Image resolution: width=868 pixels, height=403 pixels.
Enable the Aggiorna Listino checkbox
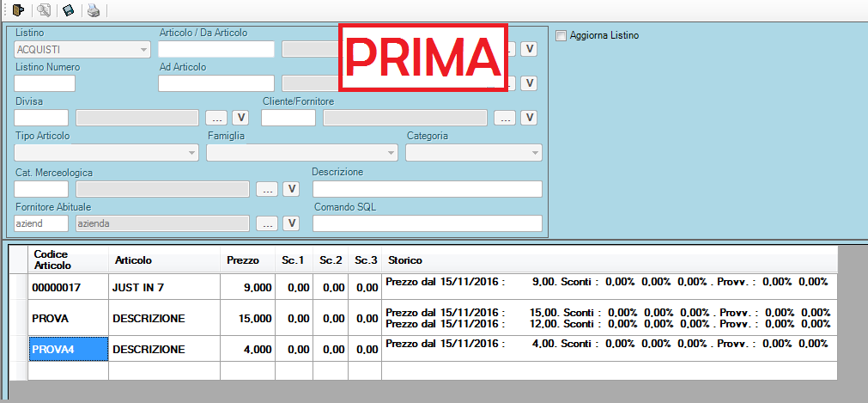[561, 35]
